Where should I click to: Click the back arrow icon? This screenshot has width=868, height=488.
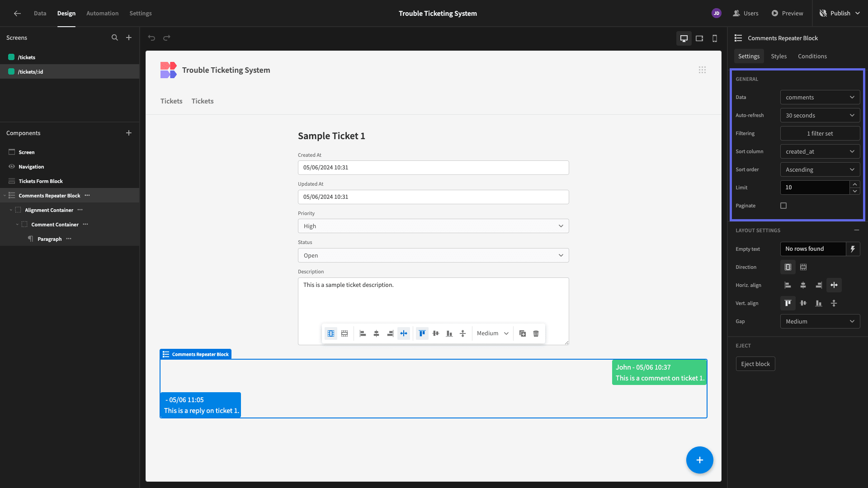coord(17,13)
